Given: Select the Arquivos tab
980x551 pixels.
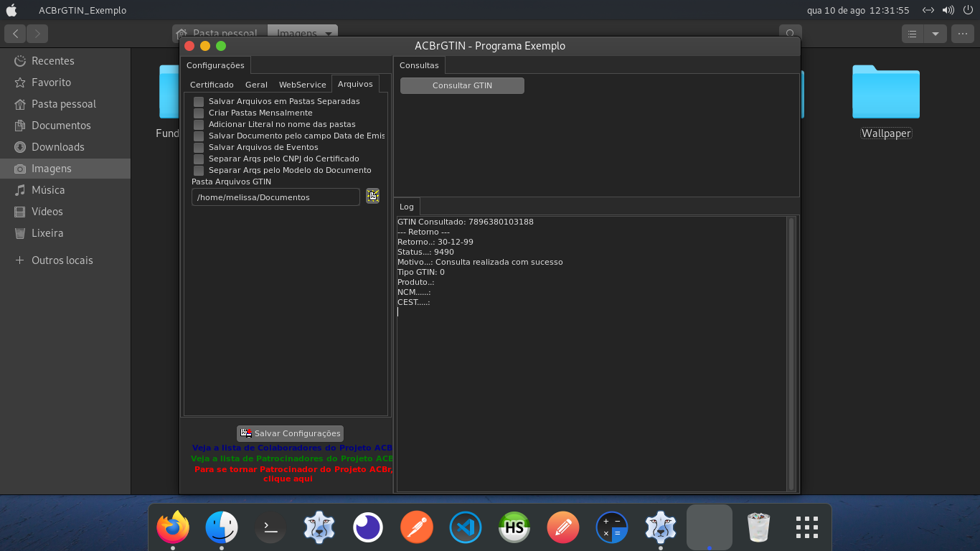Looking at the screenshot, I should 355,84.
